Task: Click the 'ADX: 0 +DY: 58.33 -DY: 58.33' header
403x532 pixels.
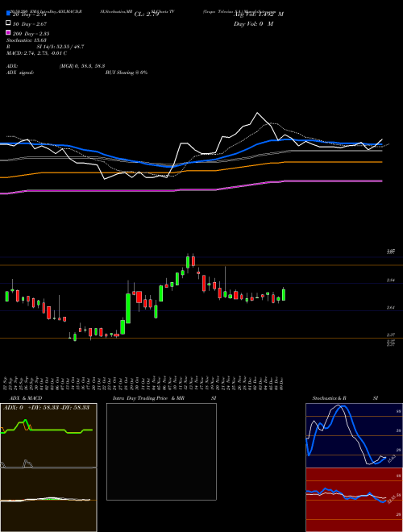Action: 46,408
